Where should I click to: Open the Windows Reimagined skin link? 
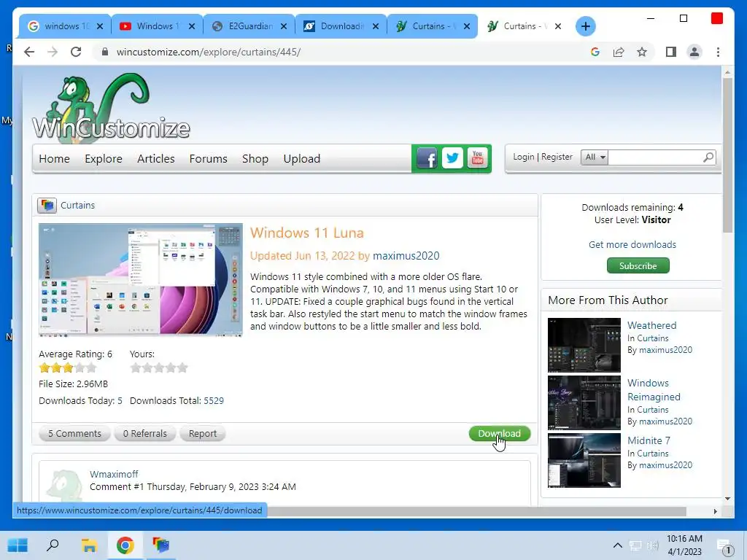pyautogui.click(x=654, y=389)
